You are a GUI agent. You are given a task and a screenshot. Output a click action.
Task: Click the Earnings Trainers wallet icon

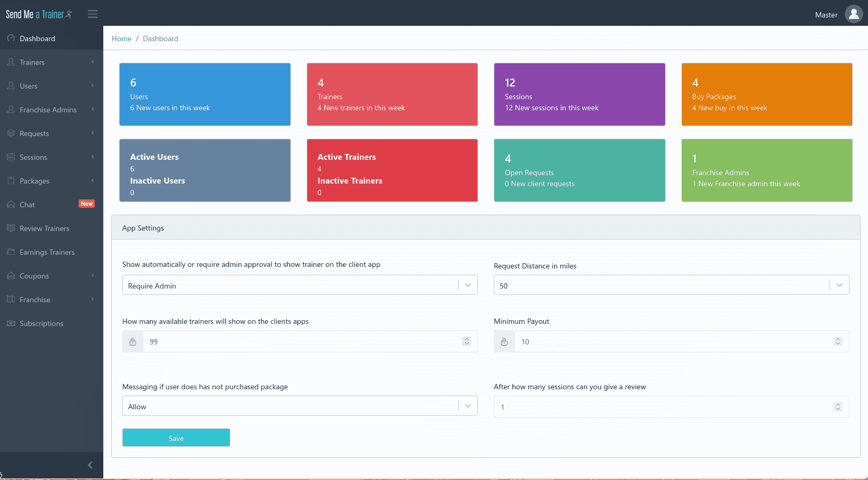[x=11, y=252]
